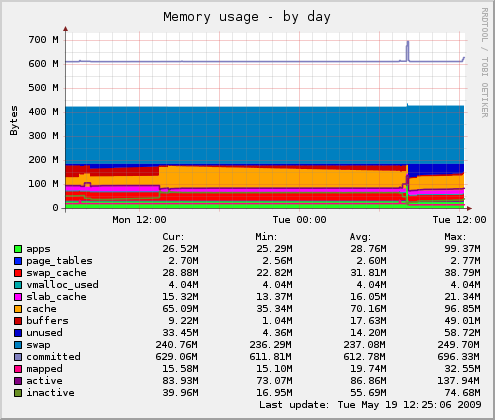Click the olive inactive legend swatch
Image resolution: width=495 pixels, height=420 pixels.
point(18,393)
